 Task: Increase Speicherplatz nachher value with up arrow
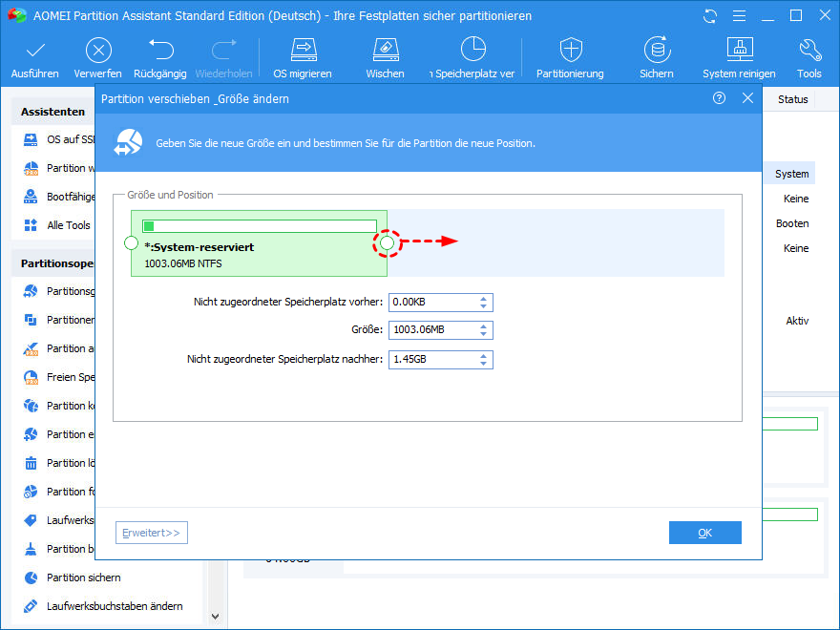point(483,355)
